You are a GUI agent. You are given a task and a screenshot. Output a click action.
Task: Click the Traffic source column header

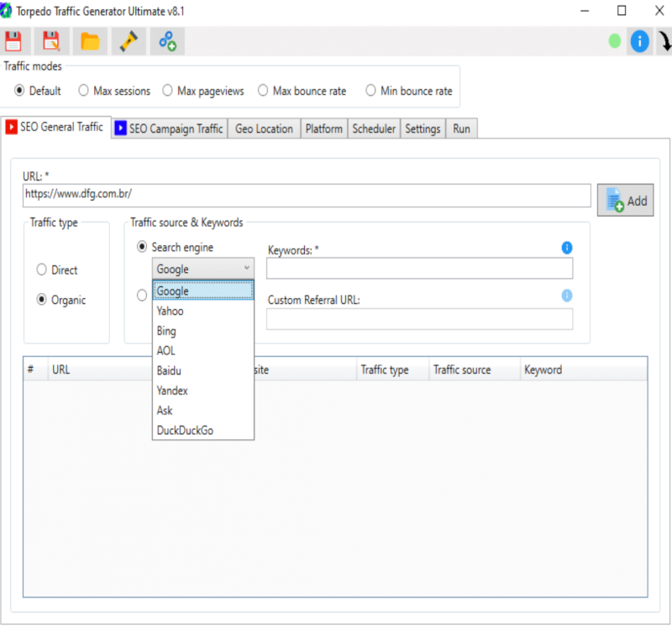462,370
